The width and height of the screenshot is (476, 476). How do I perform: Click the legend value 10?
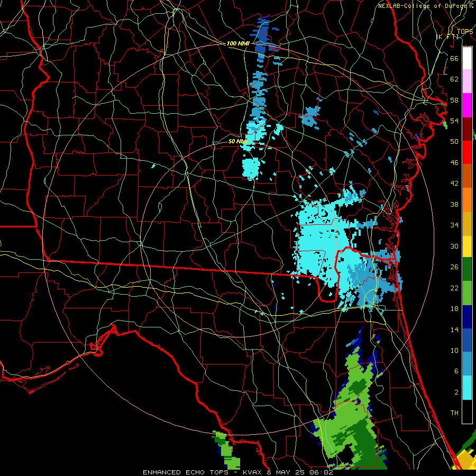[454, 350]
